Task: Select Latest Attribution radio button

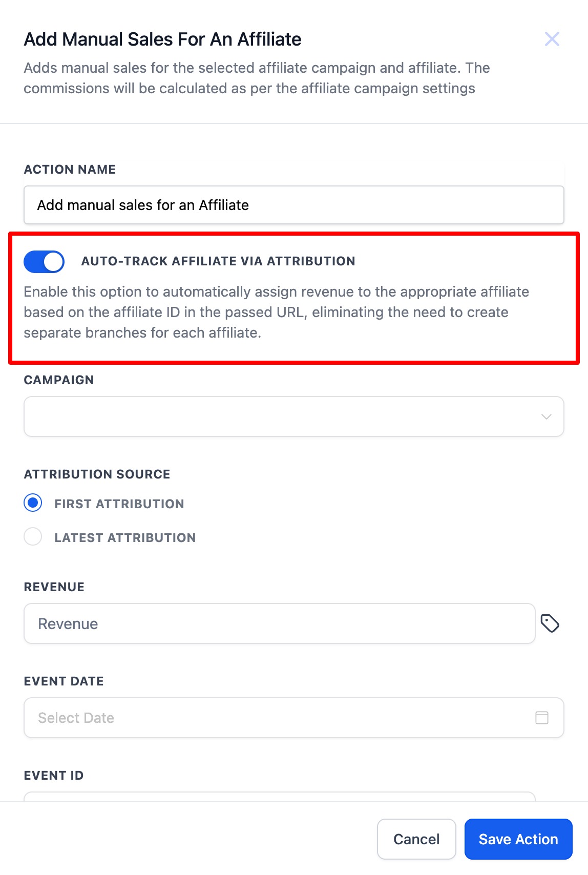Action: pyautogui.click(x=33, y=537)
